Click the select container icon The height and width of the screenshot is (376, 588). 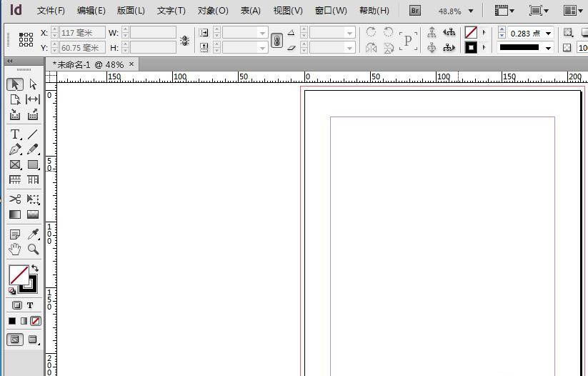[x=432, y=32]
